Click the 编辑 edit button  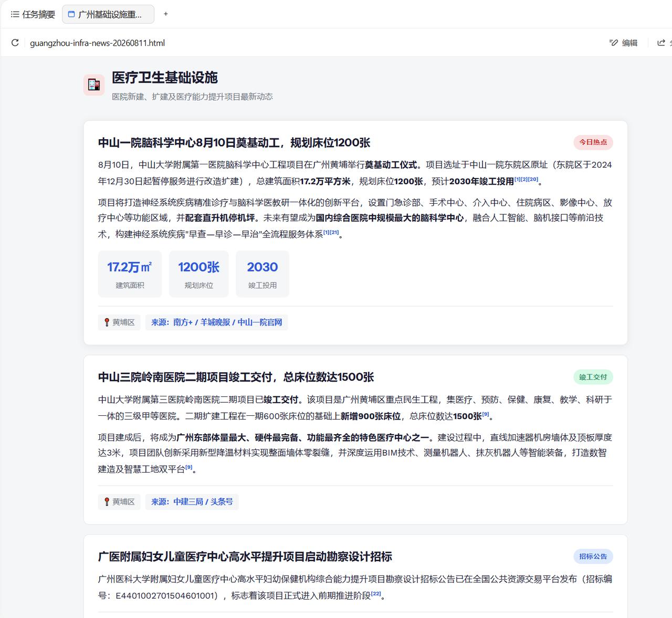pos(623,43)
